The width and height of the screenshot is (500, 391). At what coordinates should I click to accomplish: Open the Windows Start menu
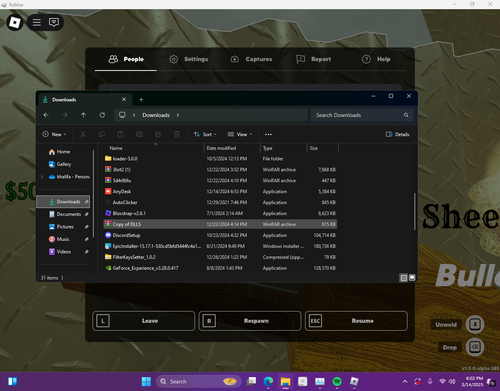[146, 382]
